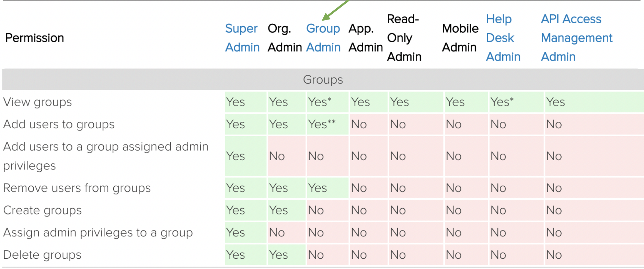The width and height of the screenshot is (644, 269).
Task: Select the View groups row label
Action: click(37, 102)
